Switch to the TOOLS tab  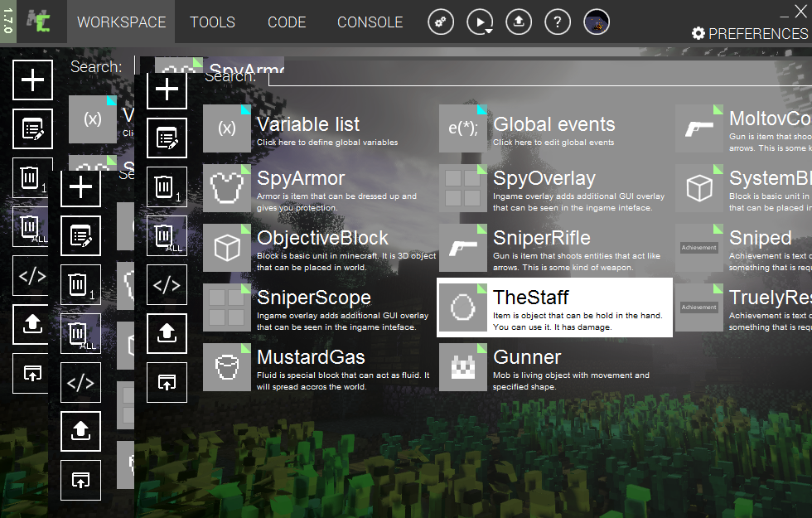(212, 22)
